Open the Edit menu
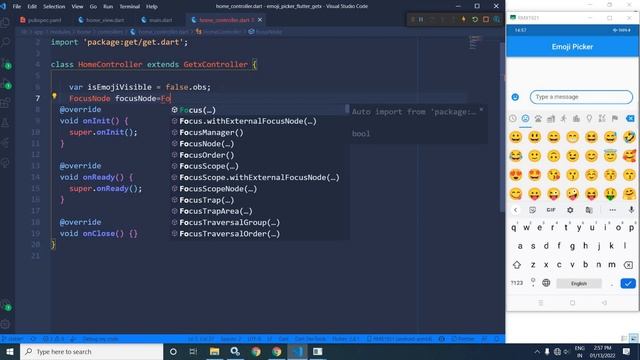The height and width of the screenshot is (360, 640). 32,7
